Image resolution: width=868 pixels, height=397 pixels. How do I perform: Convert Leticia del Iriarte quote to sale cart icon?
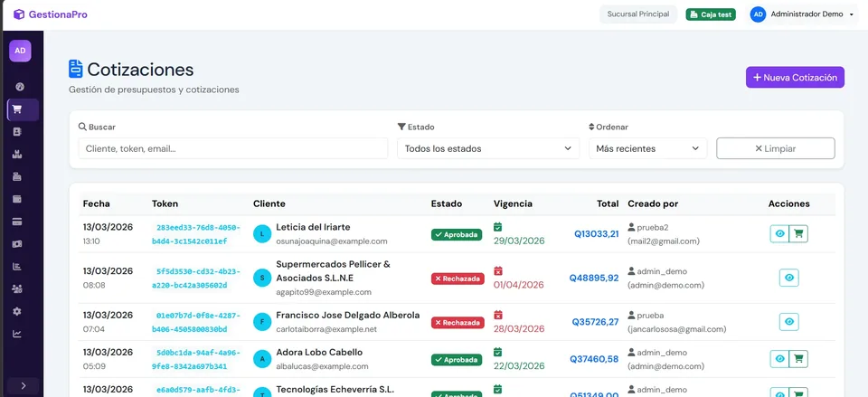click(x=798, y=233)
